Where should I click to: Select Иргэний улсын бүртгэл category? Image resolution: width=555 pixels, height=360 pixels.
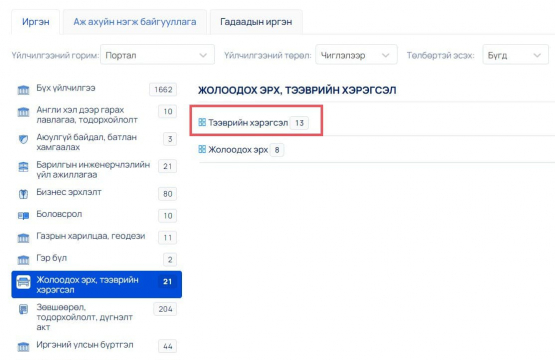tap(85, 345)
